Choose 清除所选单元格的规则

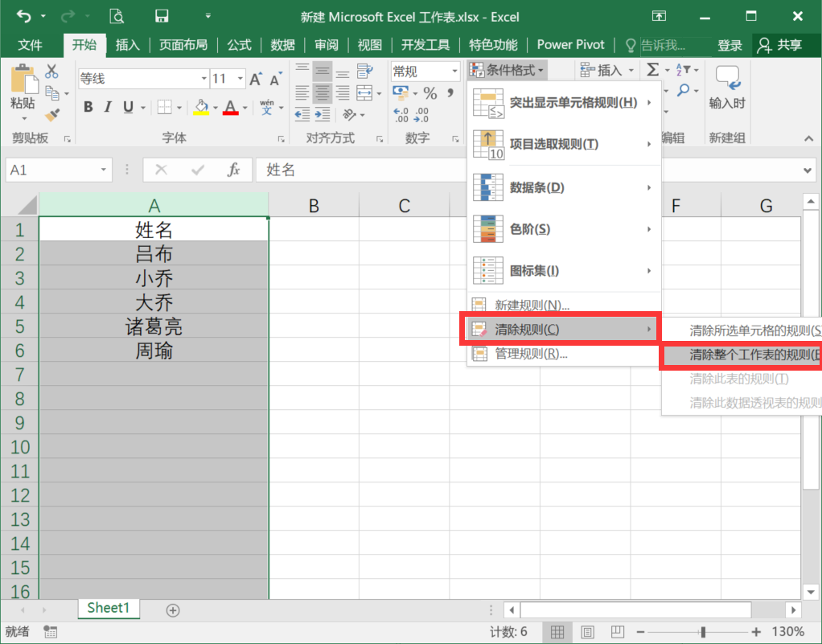pos(742,330)
